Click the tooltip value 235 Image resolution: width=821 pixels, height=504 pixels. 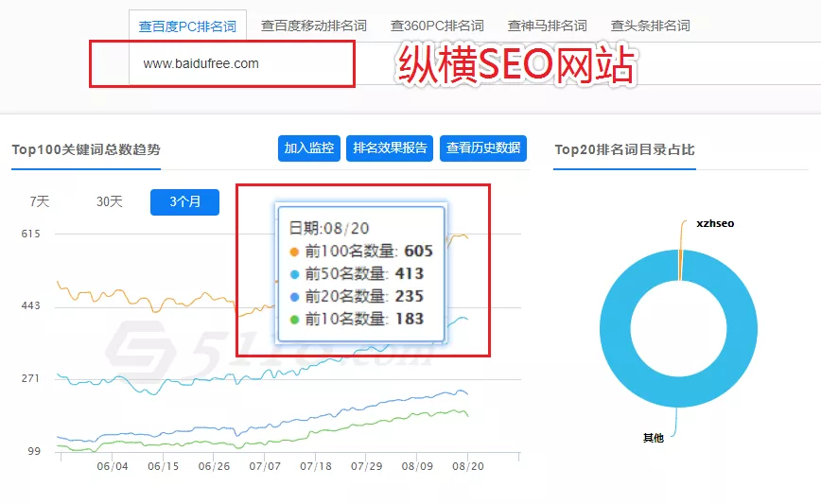[x=410, y=296]
